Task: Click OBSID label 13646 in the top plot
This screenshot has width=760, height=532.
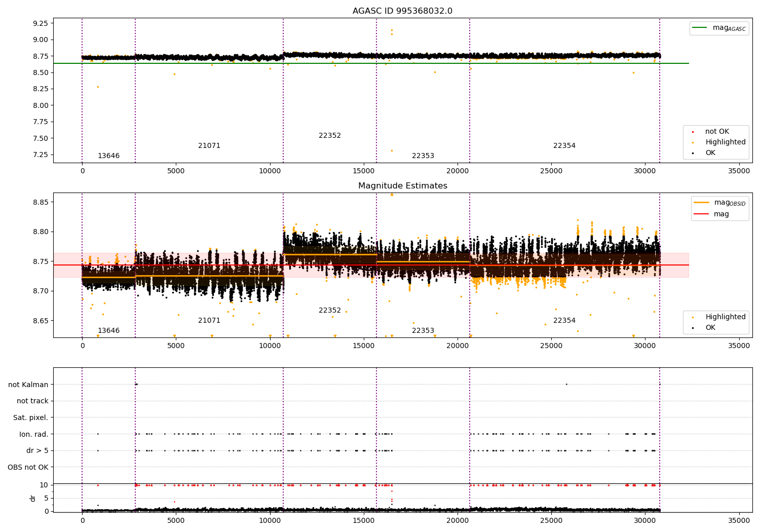Action: (x=109, y=156)
